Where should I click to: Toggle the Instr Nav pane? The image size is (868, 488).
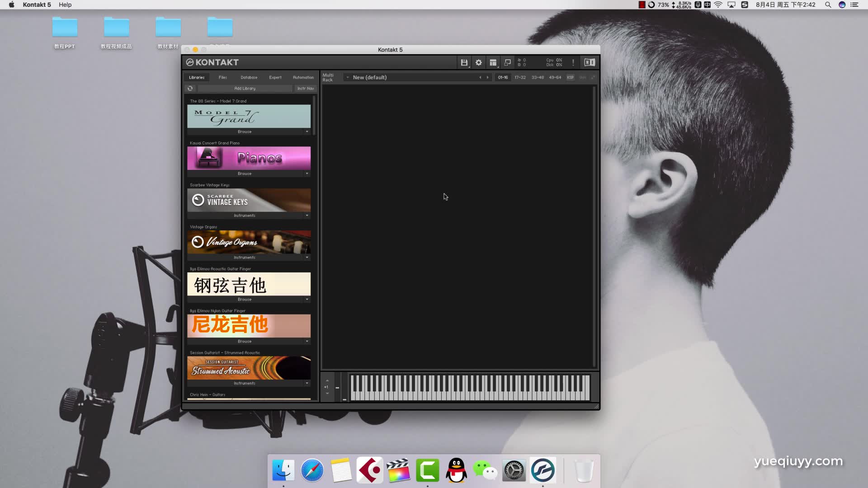point(305,89)
